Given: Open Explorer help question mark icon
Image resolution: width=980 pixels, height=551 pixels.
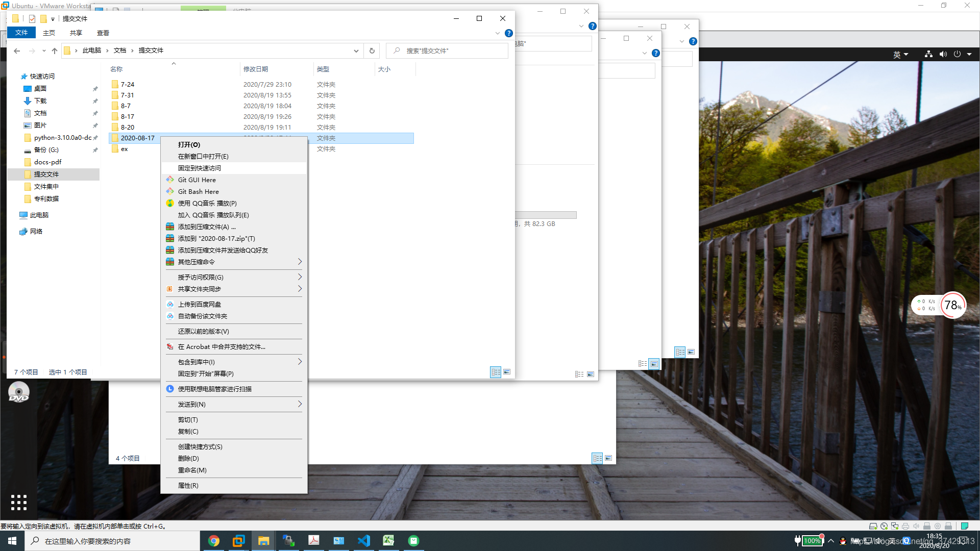Looking at the screenshot, I should tap(508, 33).
